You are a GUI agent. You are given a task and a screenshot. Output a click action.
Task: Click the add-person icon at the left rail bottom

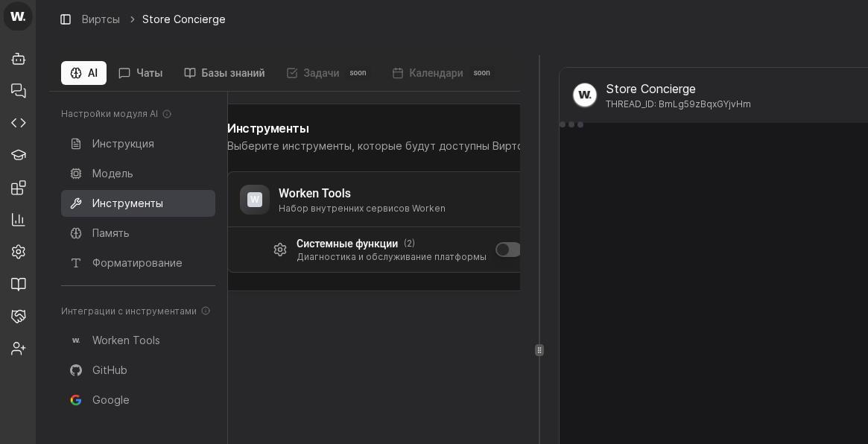pos(18,348)
